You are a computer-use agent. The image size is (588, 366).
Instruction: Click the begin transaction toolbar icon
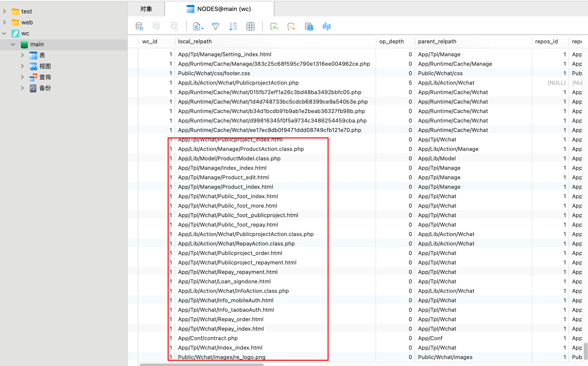(139, 26)
